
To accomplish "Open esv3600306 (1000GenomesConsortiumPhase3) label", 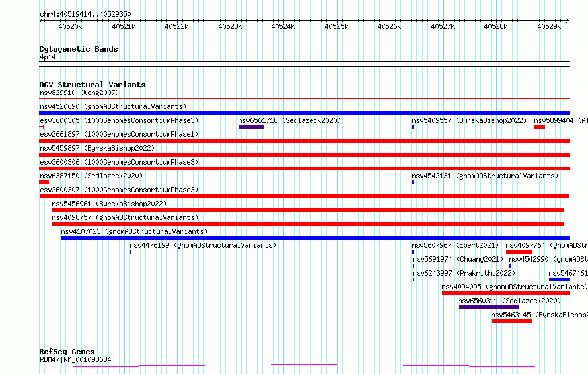I will click(x=119, y=162).
